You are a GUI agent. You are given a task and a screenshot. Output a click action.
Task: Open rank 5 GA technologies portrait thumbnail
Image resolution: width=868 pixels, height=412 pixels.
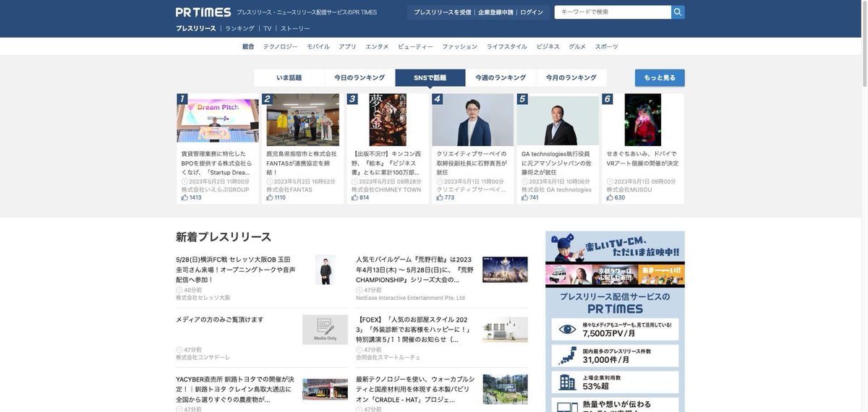[x=558, y=120]
